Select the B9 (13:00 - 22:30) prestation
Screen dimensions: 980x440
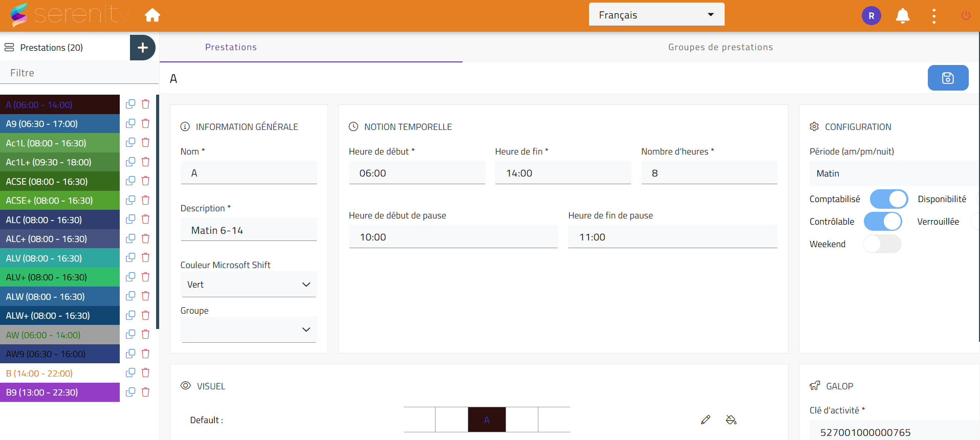pos(60,392)
